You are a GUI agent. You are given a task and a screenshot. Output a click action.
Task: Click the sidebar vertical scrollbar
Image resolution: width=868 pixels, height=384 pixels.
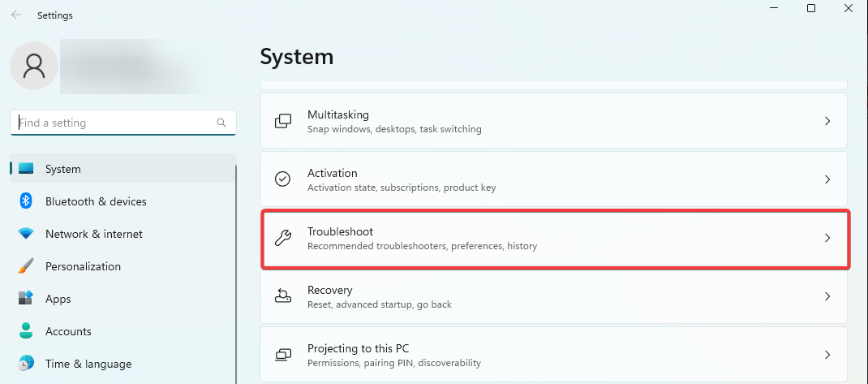(236, 274)
